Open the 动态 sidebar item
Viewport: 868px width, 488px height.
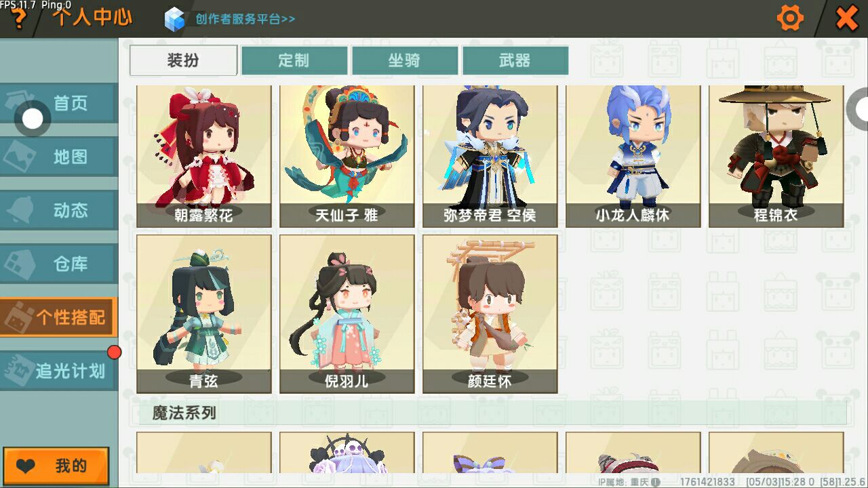click(x=58, y=210)
